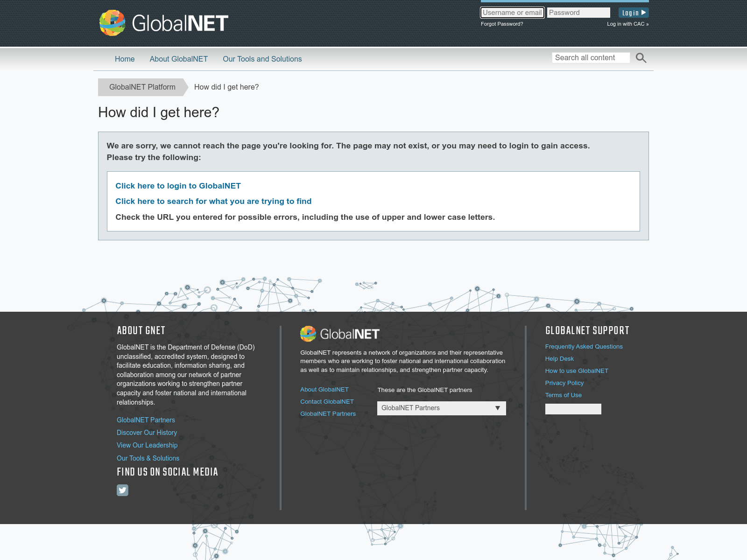
Task: Open the About GlobalNET menu item
Action: [x=179, y=59]
